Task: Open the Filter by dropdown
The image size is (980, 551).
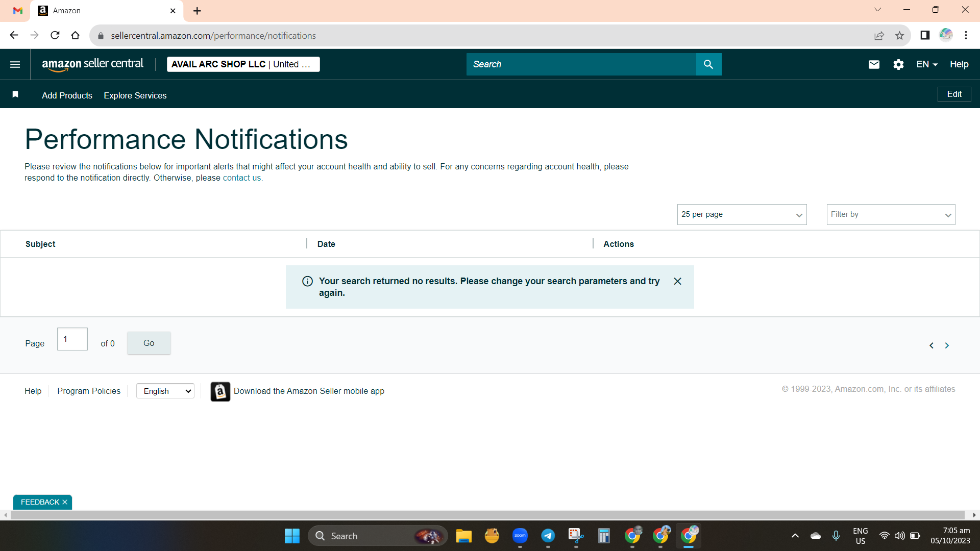Action: (x=891, y=215)
